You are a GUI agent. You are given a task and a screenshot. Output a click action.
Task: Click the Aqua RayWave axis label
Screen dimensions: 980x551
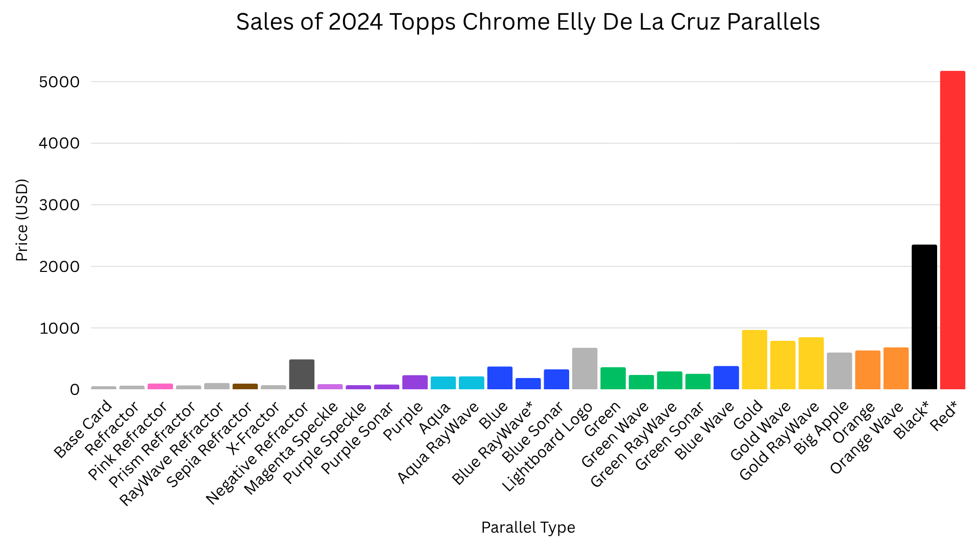click(x=438, y=442)
